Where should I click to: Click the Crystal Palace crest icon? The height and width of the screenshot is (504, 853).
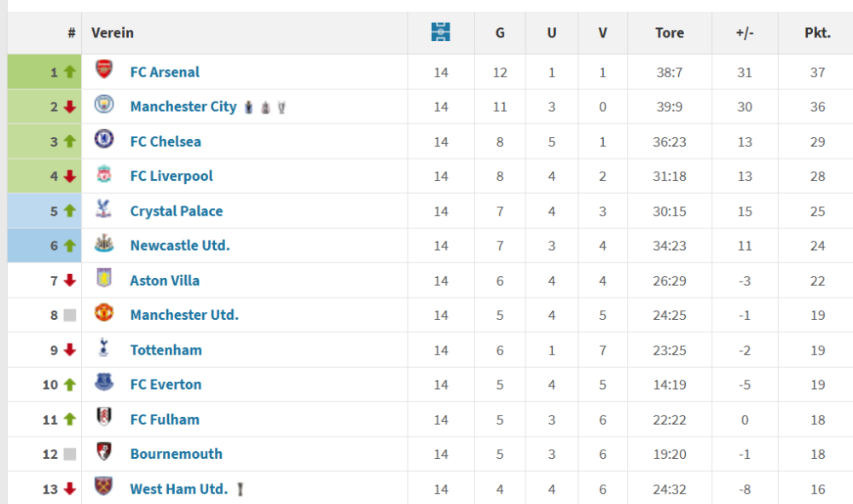point(103,210)
